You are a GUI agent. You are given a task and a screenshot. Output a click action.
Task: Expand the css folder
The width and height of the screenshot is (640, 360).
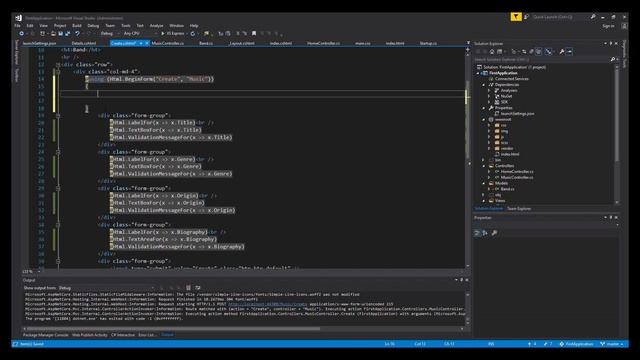tap(489, 125)
